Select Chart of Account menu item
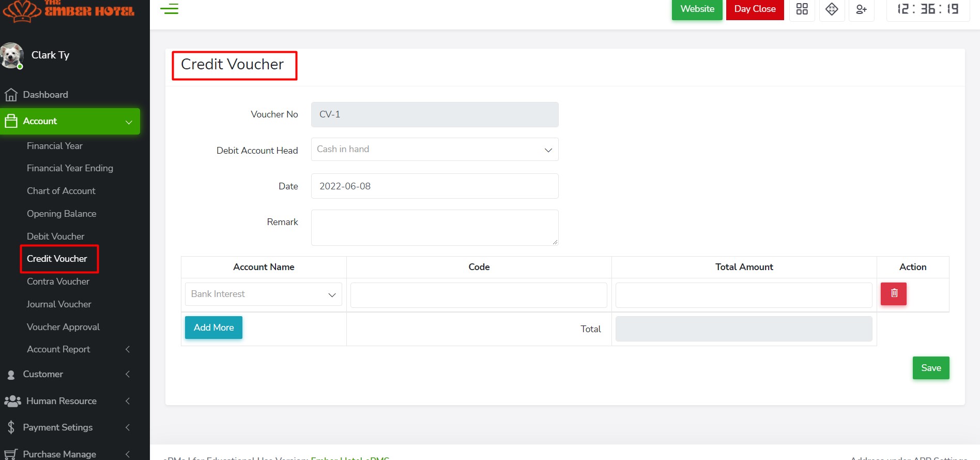The image size is (980, 460). 61,191
